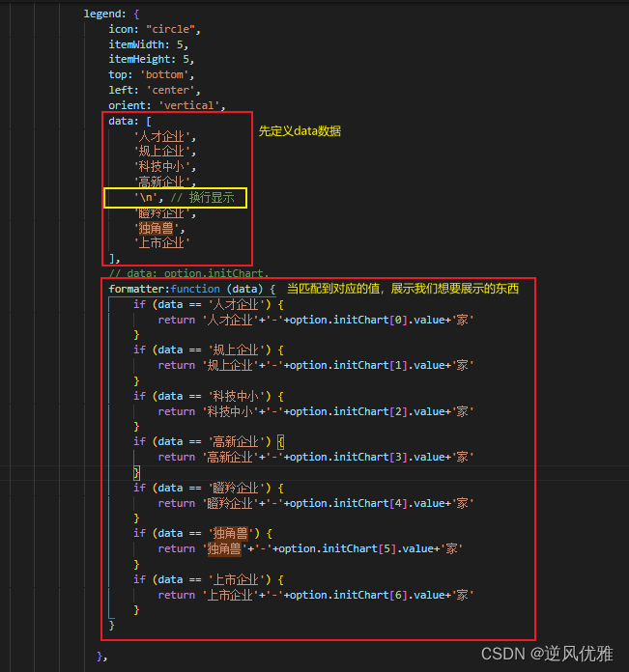This screenshot has width=629, height=672.
Task: Click '上市企业' in the data array
Action: (x=161, y=243)
